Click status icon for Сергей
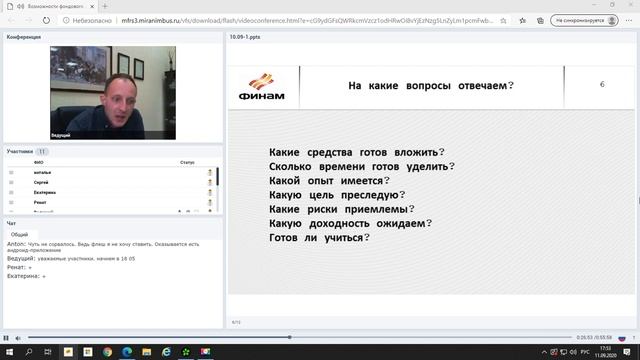The height and width of the screenshot is (360, 640). pyautogui.click(x=210, y=182)
